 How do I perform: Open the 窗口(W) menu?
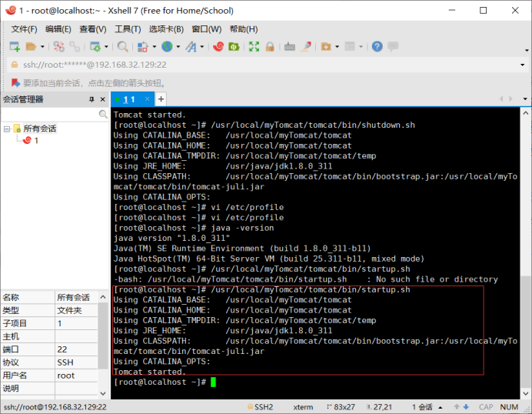pyautogui.click(x=207, y=29)
